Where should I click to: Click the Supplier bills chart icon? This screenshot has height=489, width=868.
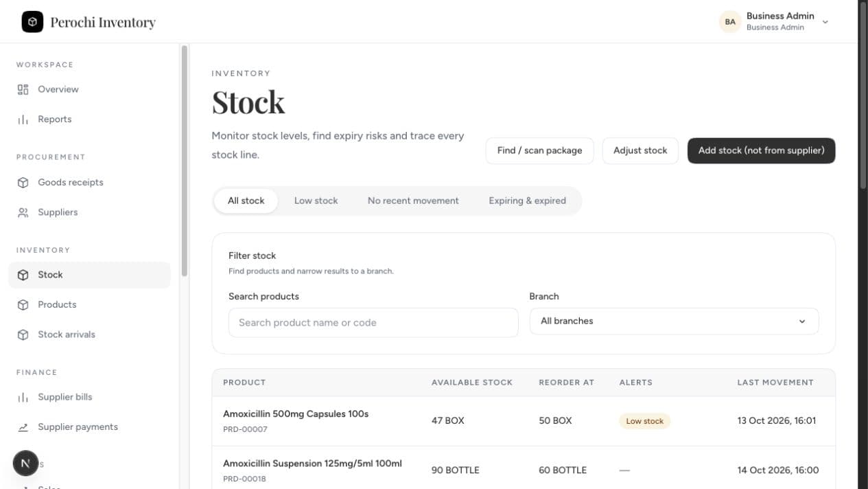click(x=23, y=397)
